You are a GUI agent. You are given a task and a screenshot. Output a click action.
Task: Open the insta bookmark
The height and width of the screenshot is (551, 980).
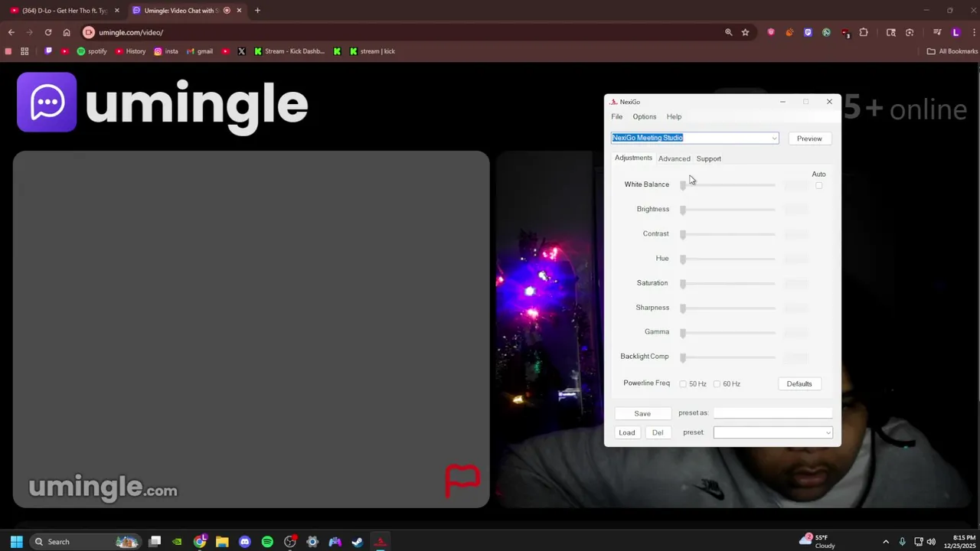pyautogui.click(x=166, y=51)
